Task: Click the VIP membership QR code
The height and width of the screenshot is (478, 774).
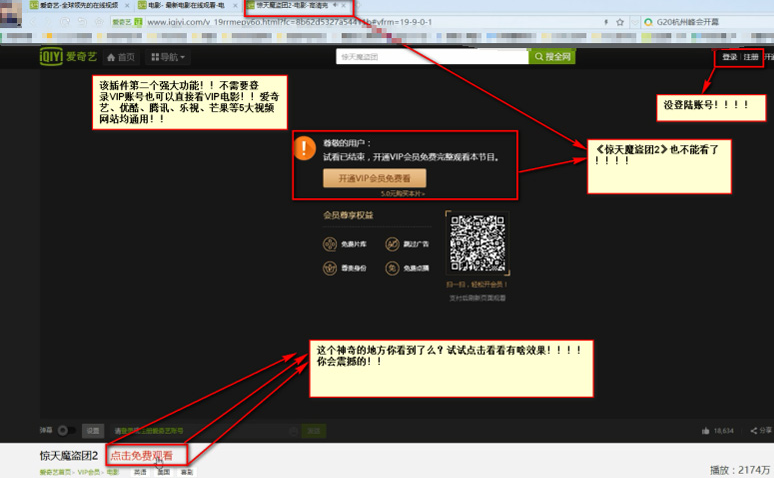Action: [477, 243]
